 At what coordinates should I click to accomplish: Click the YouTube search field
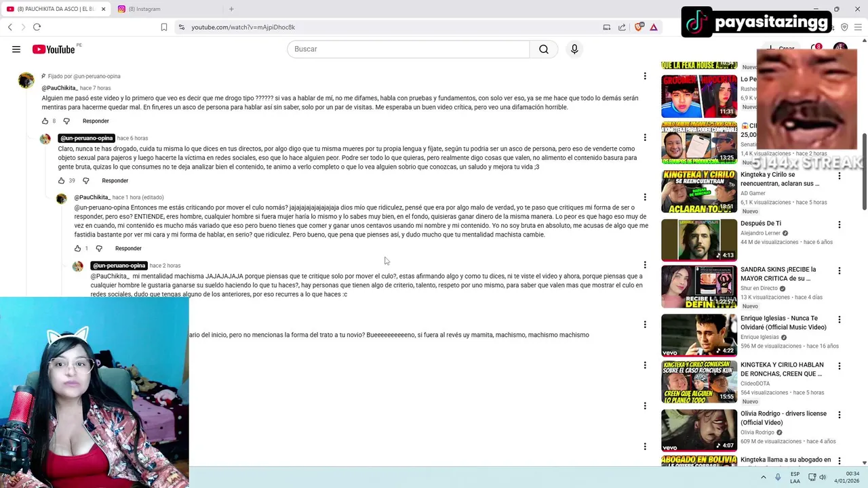[x=408, y=49]
